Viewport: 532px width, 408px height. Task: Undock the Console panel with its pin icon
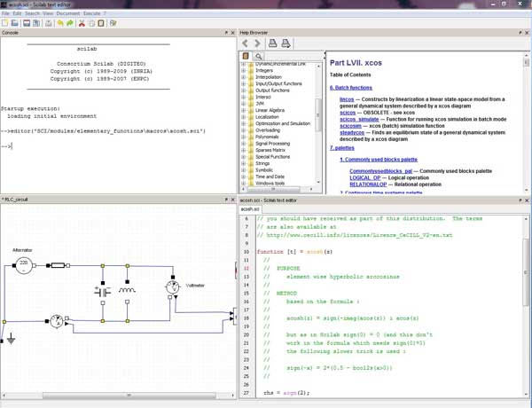coord(226,33)
